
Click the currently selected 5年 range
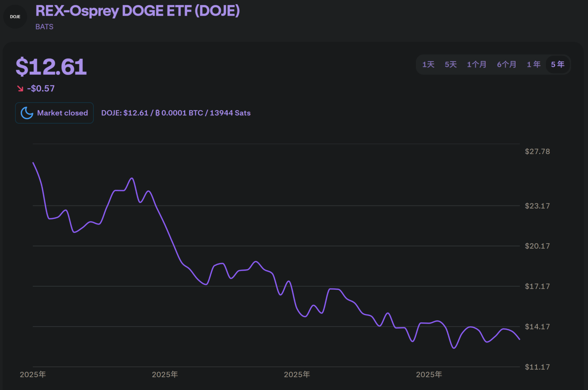point(557,64)
